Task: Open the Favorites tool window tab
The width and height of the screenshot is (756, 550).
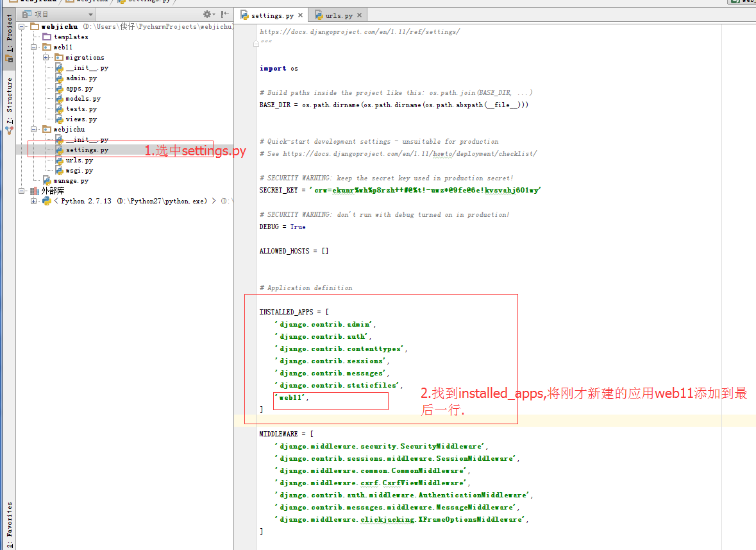Action: tap(9, 524)
